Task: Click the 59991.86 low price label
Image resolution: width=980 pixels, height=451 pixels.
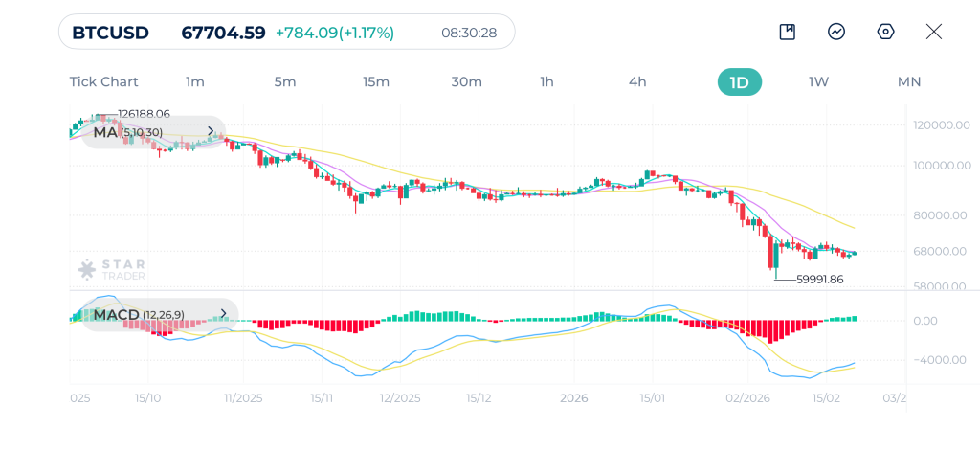Action: 820,280
